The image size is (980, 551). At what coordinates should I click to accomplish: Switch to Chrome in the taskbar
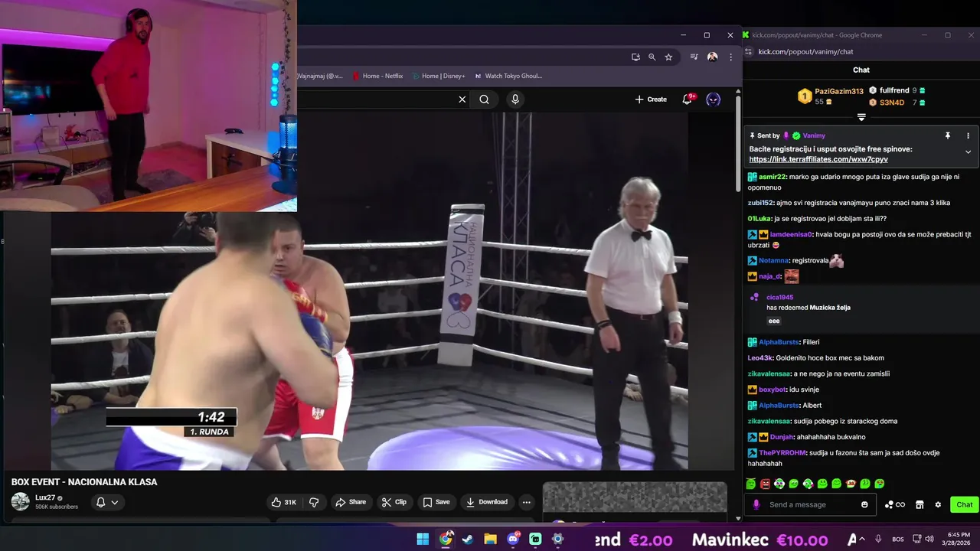tap(445, 539)
